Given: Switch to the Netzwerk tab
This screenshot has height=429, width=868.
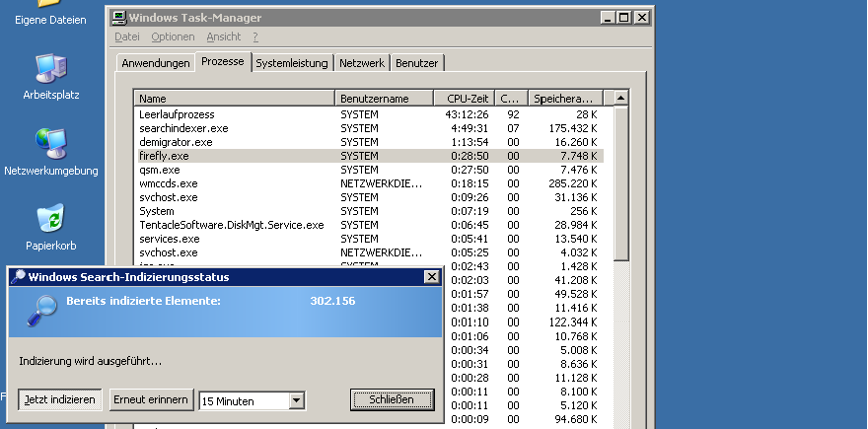Looking at the screenshot, I should tap(362, 63).
